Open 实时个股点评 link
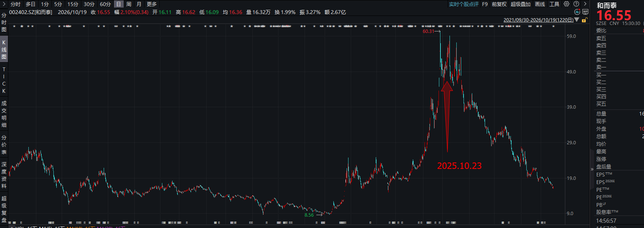The image size is (644, 228). pos(464,4)
